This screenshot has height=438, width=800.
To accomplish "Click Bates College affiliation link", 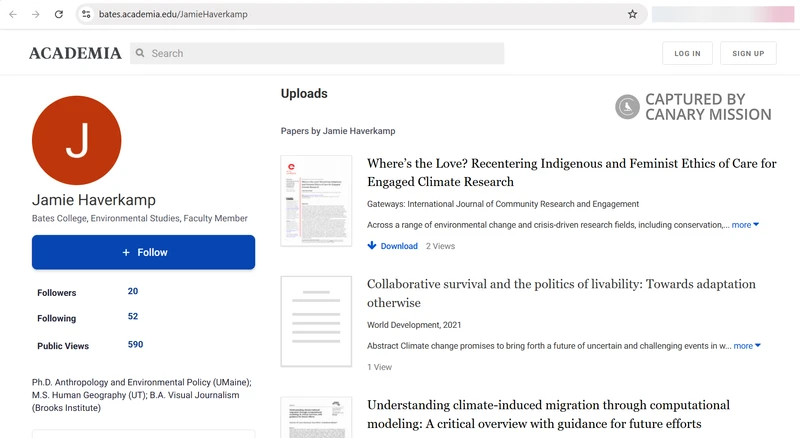I will [x=59, y=218].
